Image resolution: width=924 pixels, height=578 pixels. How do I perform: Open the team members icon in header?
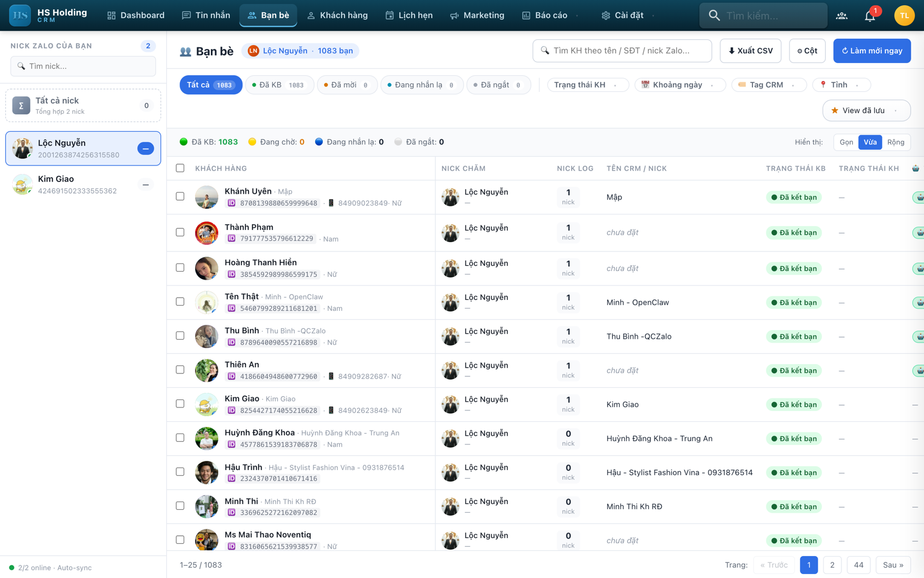pos(841,16)
